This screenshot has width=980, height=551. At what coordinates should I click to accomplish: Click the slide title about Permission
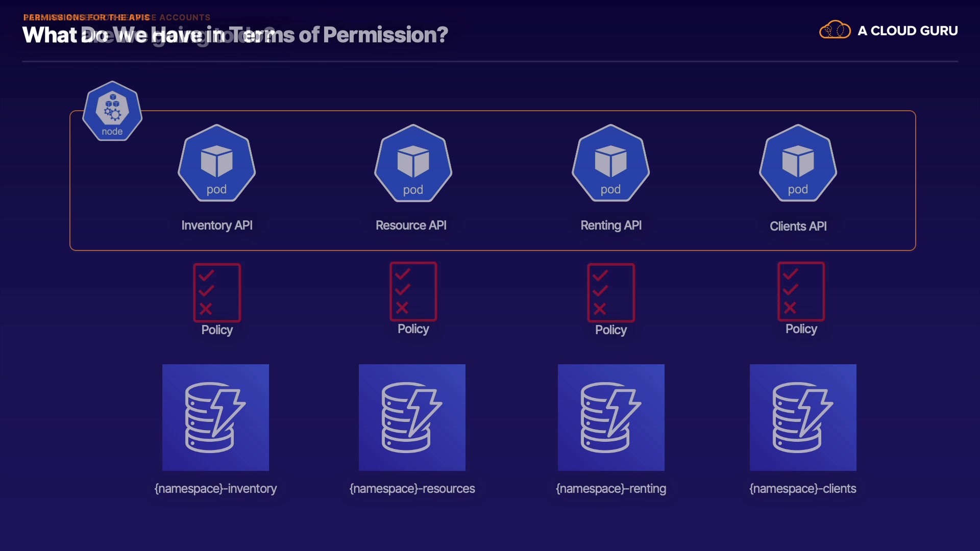[235, 35]
